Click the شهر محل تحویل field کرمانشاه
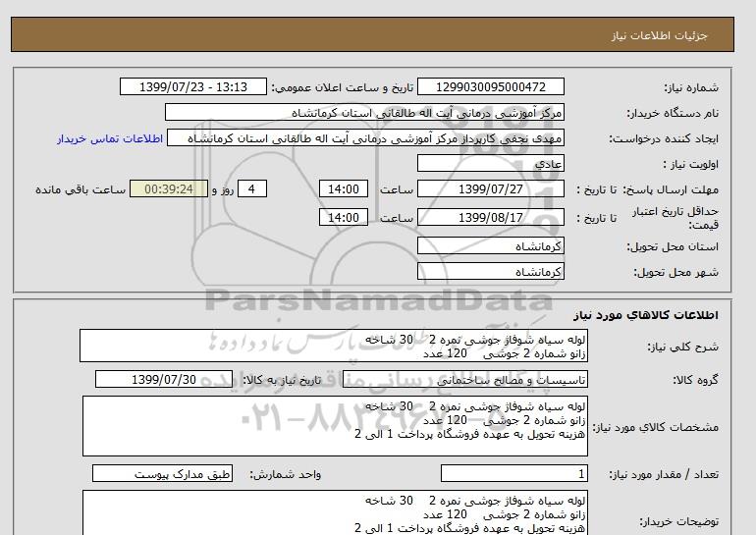Viewport: 756px width, 535px height. click(490, 271)
